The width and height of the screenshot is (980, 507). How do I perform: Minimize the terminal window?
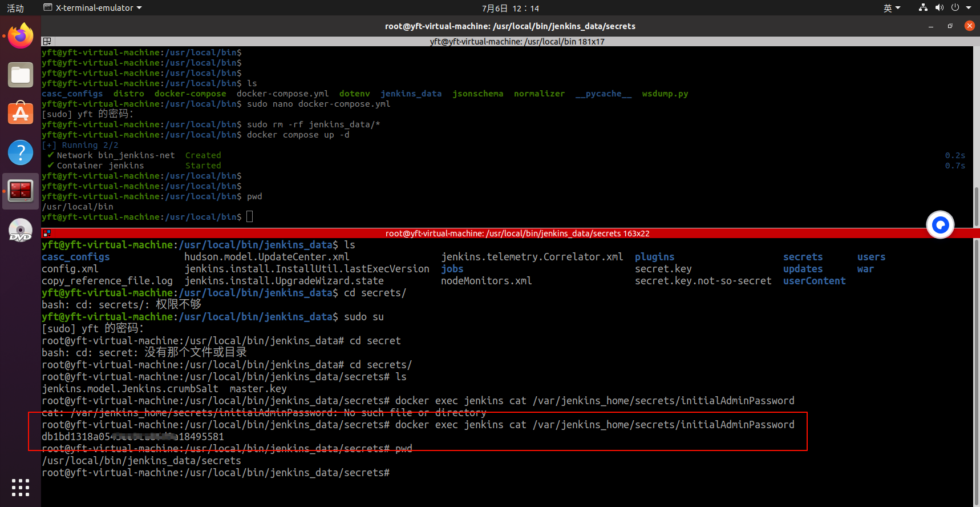931,26
